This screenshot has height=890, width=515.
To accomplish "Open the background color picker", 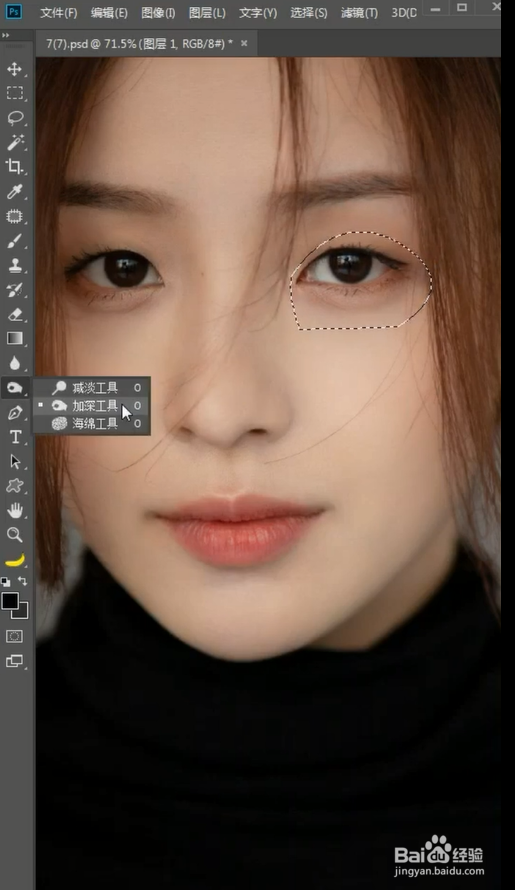I will 23,612.
